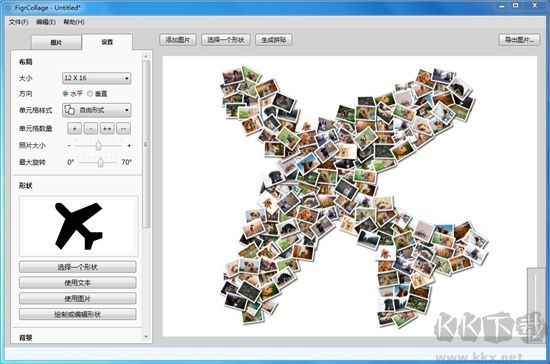Click the overlapping cards cell style icon

coord(70,110)
